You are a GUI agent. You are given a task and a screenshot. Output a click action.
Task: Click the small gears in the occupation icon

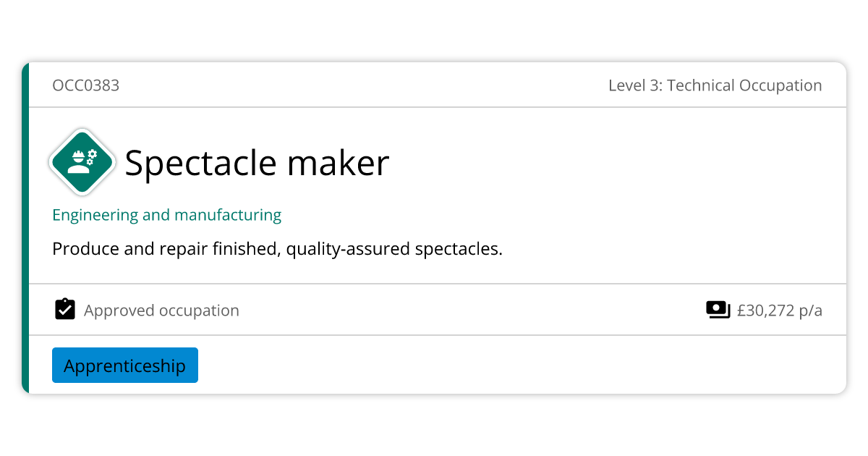coord(91,155)
